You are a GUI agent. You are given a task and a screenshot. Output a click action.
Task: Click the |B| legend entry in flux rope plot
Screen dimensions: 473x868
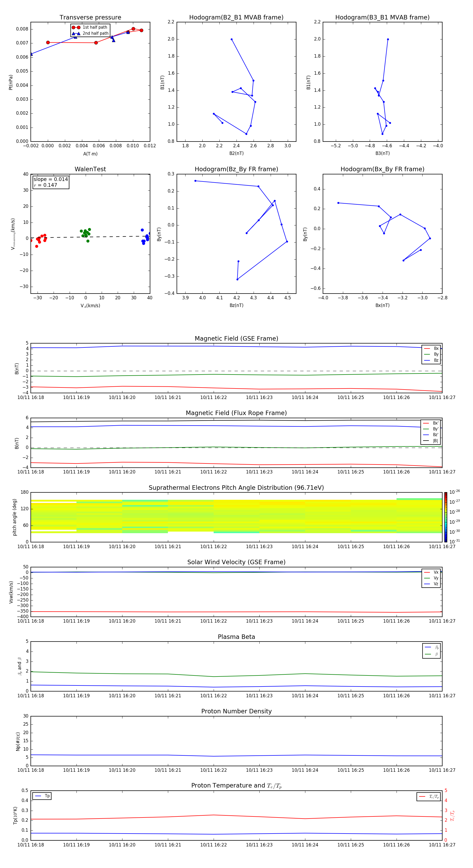[431, 441]
